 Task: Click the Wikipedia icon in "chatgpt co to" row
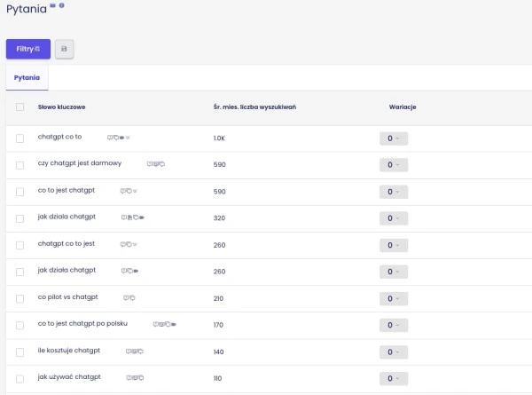pyautogui.click(x=128, y=138)
